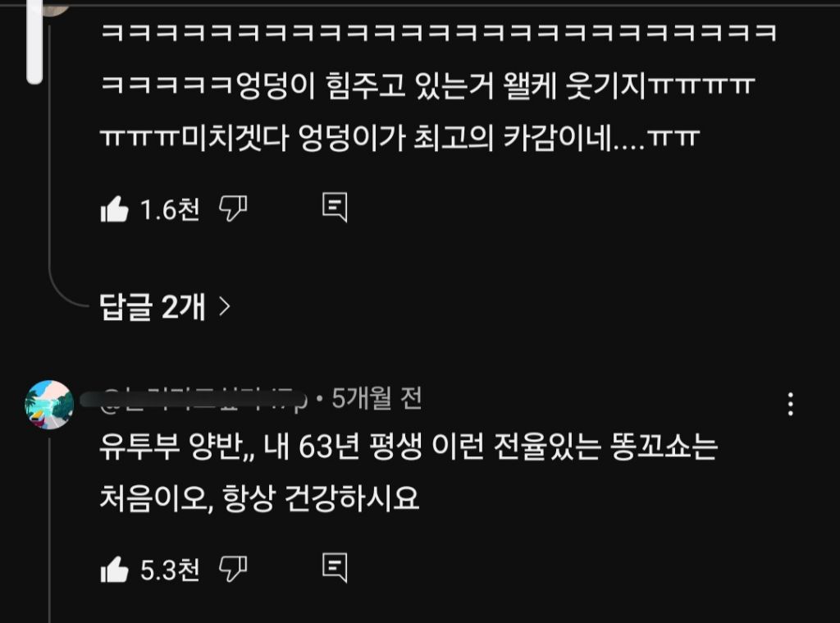Open the blurred username before 5개월 전
Screen dimensions: 840x623
tap(195, 399)
